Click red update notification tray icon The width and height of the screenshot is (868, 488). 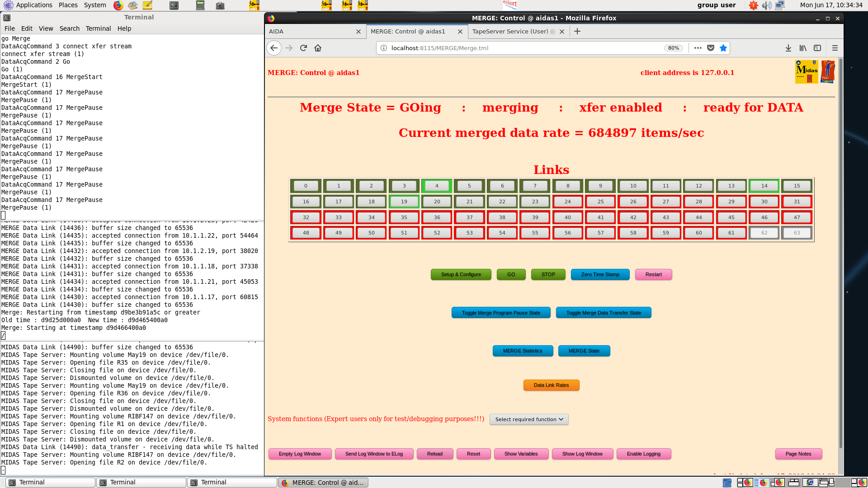[x=753, y=5]
